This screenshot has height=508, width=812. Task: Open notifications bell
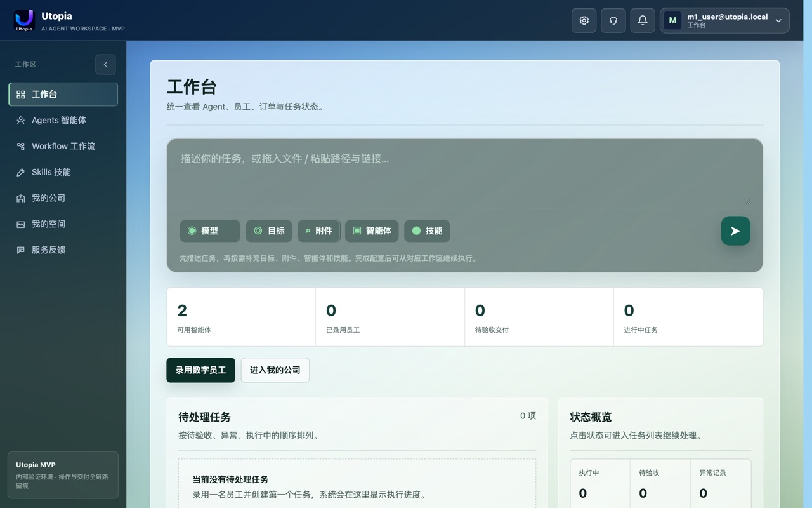(643, 20)
